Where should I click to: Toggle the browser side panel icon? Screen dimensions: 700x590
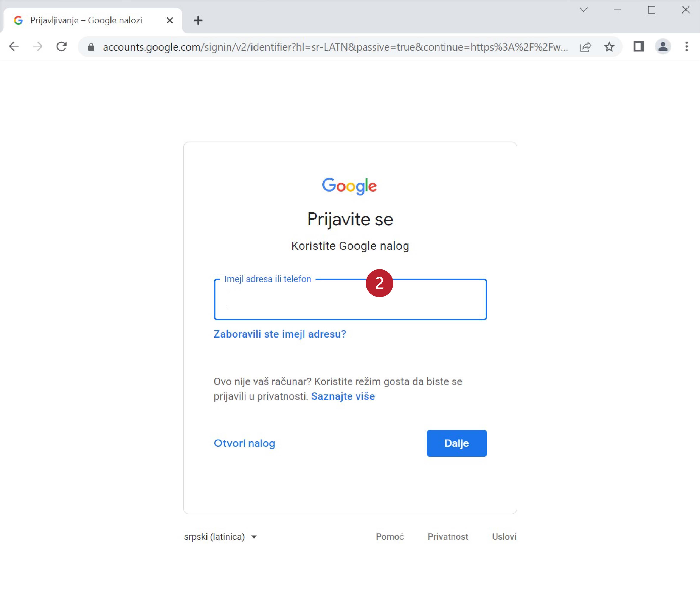[639, 46]
